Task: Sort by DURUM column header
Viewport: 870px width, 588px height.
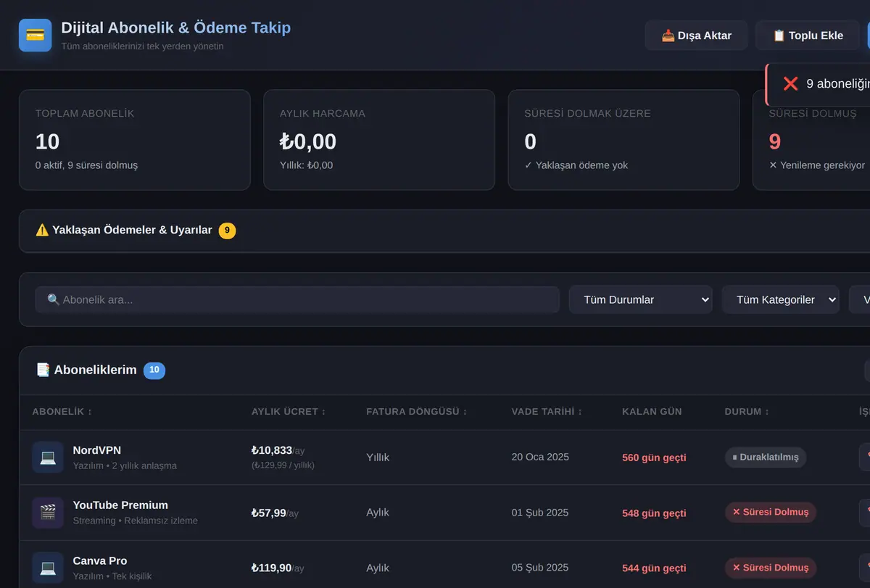Action: 747,412
